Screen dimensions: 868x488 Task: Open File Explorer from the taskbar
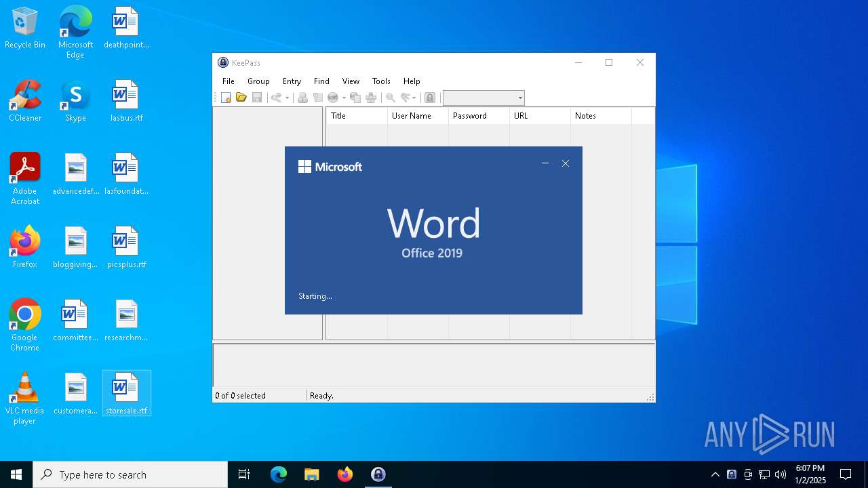[311, 474]
